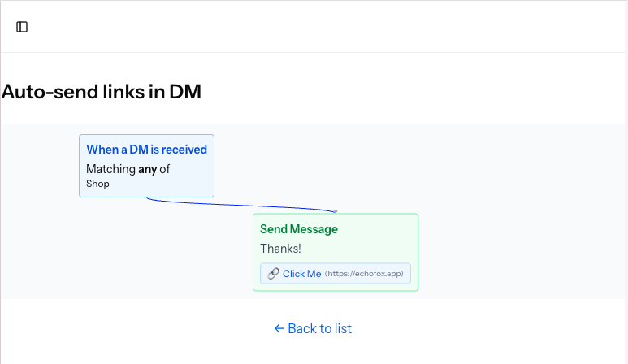Toggle the sidebar panel icon
This screenshot has height=364, width=628.
click(22, 27)
